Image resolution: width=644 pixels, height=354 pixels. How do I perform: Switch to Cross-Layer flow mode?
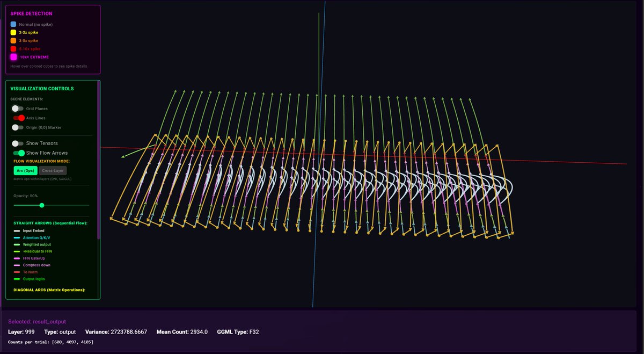tap(53, 170)
